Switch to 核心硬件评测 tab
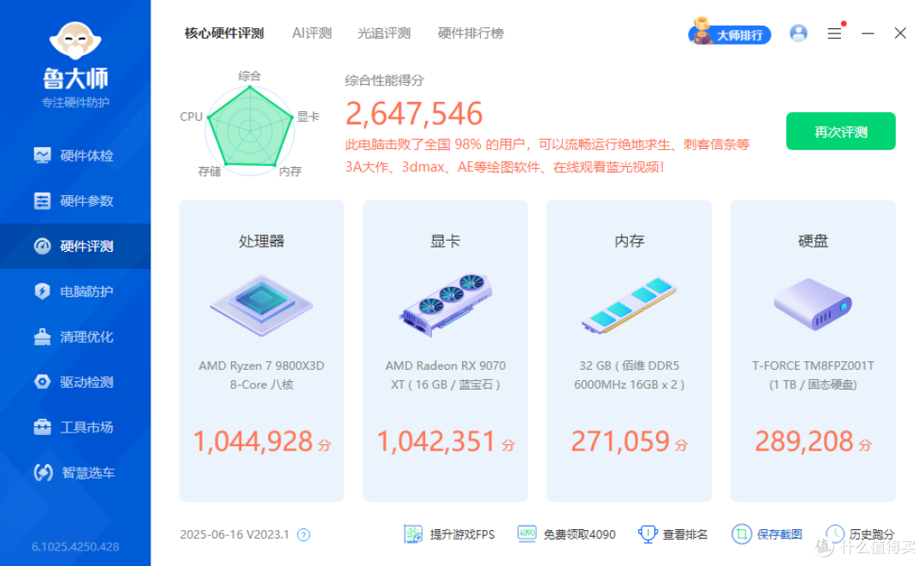 coord(224,33)
